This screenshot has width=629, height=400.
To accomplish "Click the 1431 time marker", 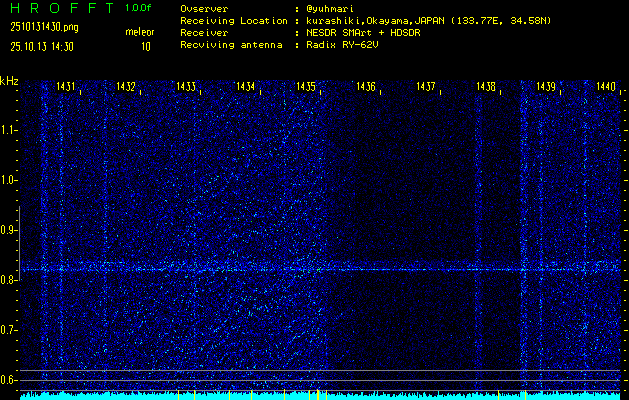I will click(66, 88).
